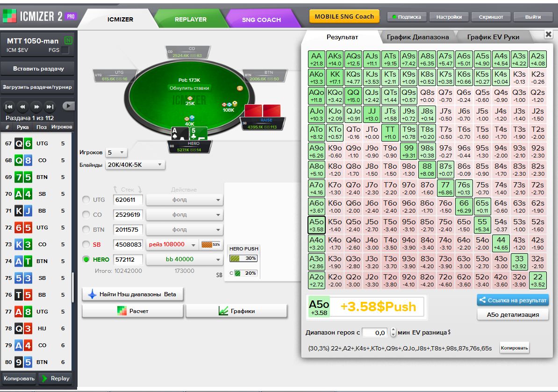Click the share icon on result link
The image size is (558, 392).
point(482,300)
